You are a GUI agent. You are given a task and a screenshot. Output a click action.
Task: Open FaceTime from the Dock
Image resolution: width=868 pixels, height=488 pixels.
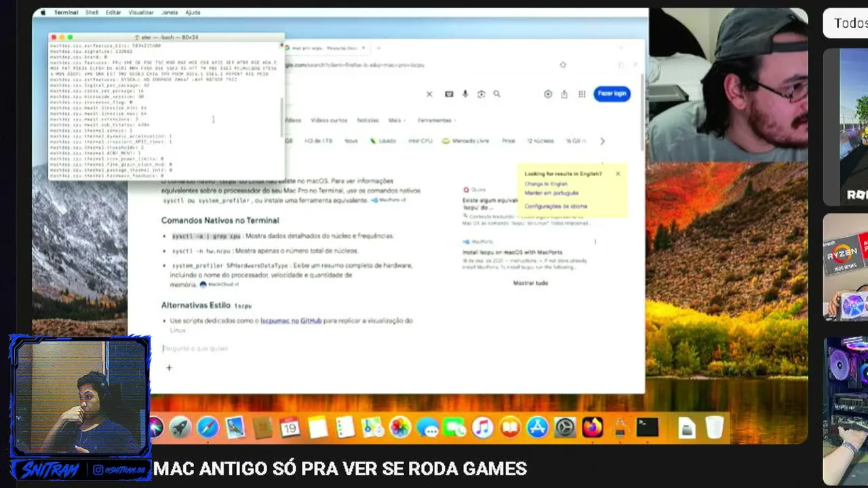pyautogui.click(x=454, y=428)
